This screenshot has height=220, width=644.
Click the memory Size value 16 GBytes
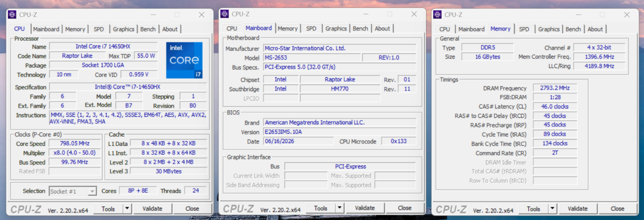coord(487,57)
